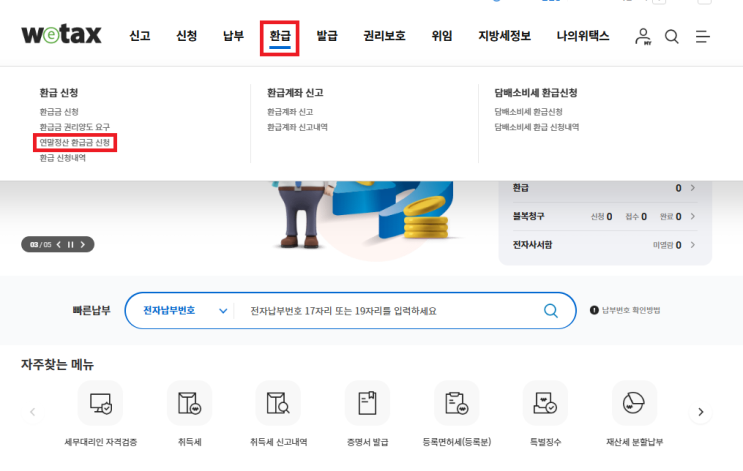Show next items in 자주찾는 메뉴
The width and height of the screenshot is (743, 471).
pos(700,412)
